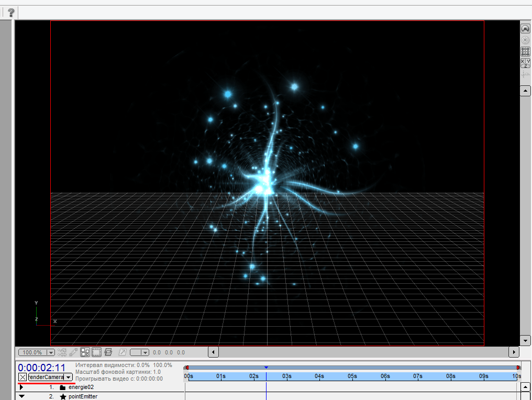Viewport: 532px width, 400px height.
Task: Toggle the dotted frame safe-area icon
Action: pyautogui.click(x=97, y=352)
